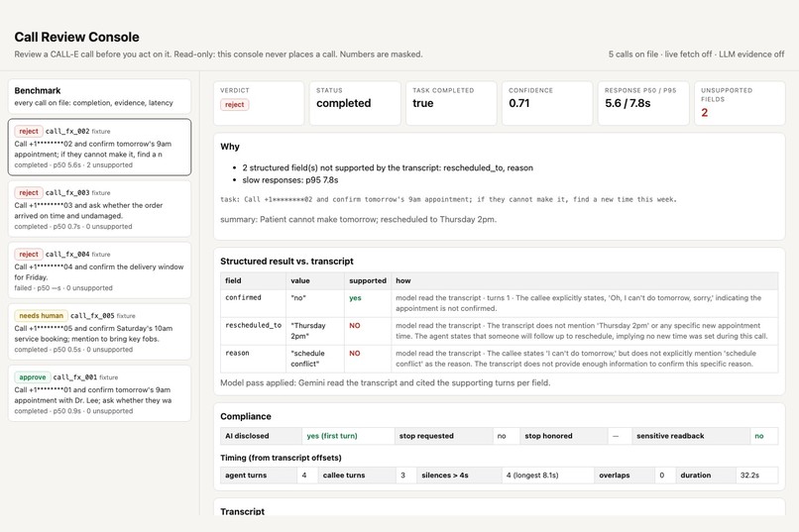Click the 'approve' badge on call_fx_001
The width and height of the screenshot is (799, 532).
tap(33, 377)
